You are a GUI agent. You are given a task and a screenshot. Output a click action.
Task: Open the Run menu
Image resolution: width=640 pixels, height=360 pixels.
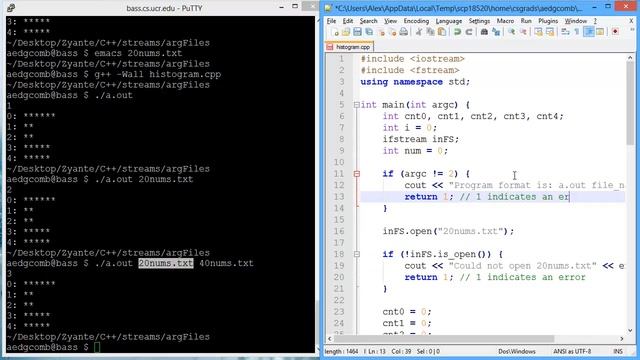tap(526, 21)
